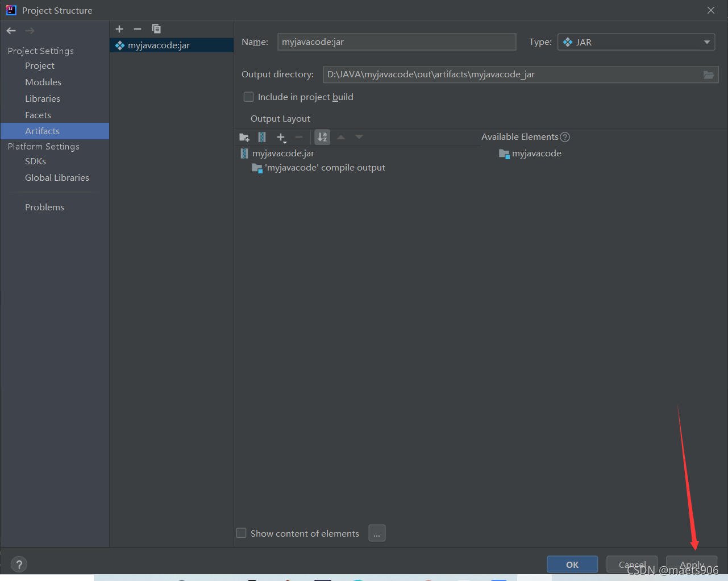Go back with the left arrow
The height and width of the screenshot is (581, 728).
[x=11, y=31]
